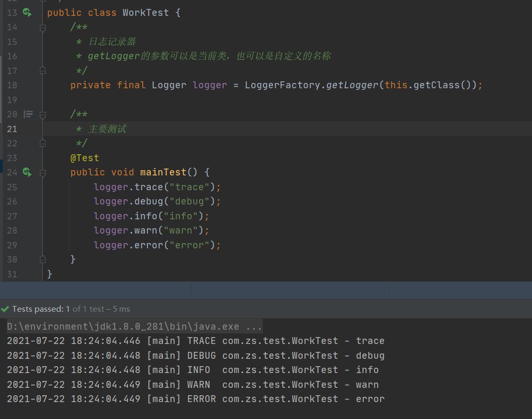Click line number 19 in the gutter
The height and width of the screenshot is (419, 532).
coord(12,100)
